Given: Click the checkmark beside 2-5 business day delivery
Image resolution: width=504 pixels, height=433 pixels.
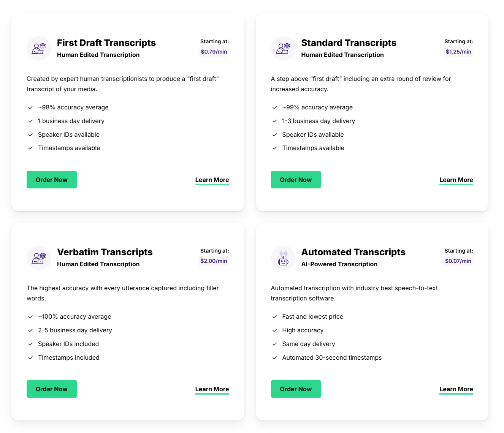Looking at the screenshot, I should [x=30, y=330].
